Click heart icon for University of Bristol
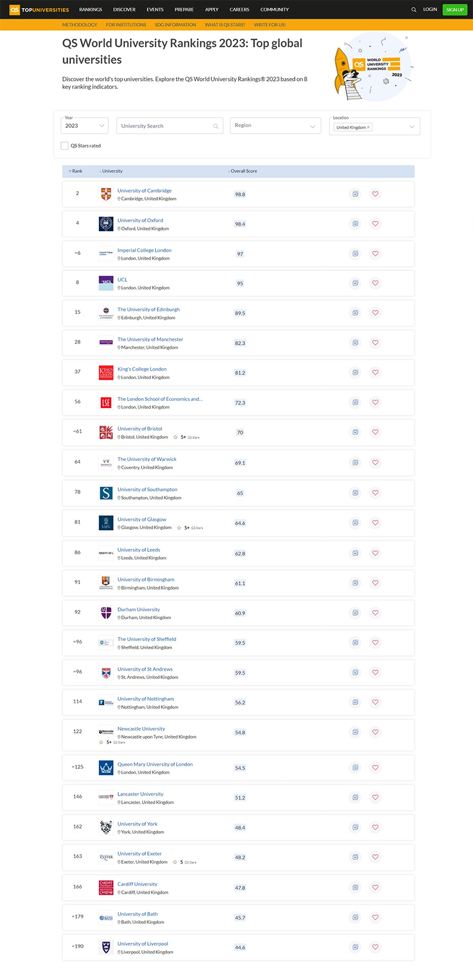The height and width of the screenshot is (980, 473). click(375, 432)
